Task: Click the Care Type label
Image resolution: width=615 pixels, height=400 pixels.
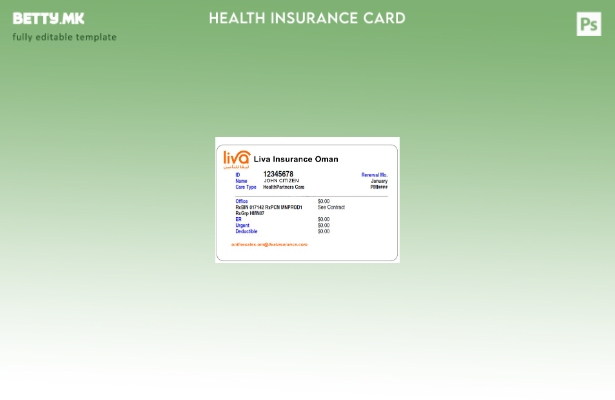Action: (x=246, y=187)
